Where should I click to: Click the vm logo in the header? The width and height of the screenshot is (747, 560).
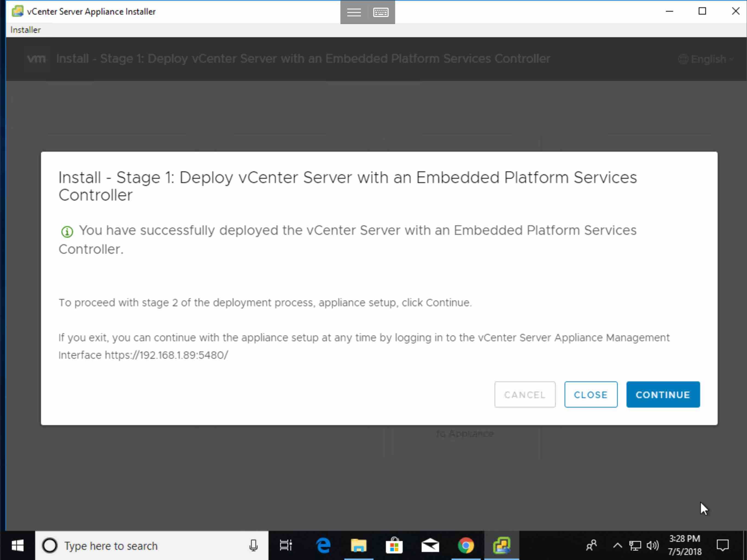pos(36,59)
